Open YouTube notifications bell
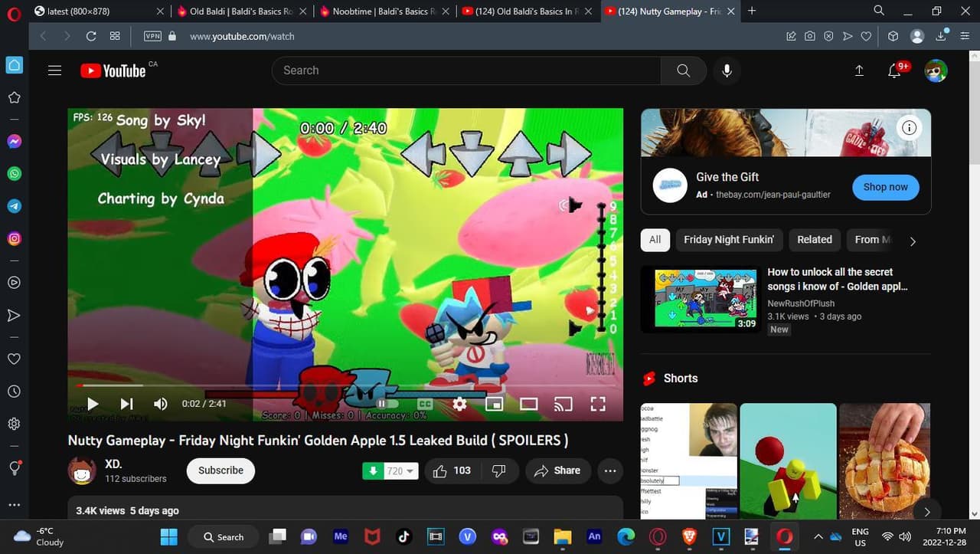The width and height of the screenshot is (980, 554). [894, 71]
